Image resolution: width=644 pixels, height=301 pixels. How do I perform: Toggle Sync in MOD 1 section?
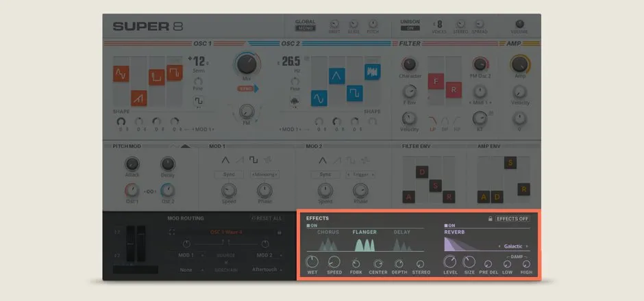click(229, 174)
